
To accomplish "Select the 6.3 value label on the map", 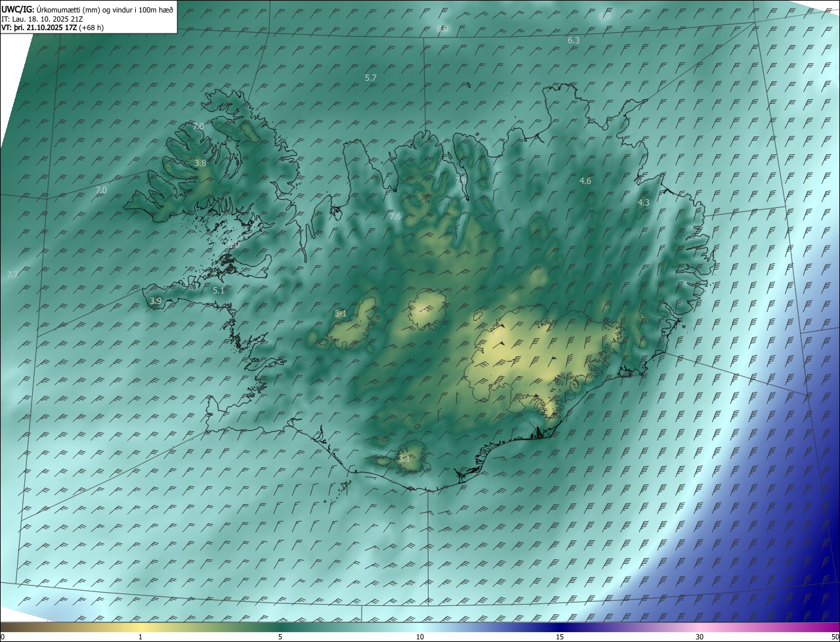I will [x=574, y=41].
